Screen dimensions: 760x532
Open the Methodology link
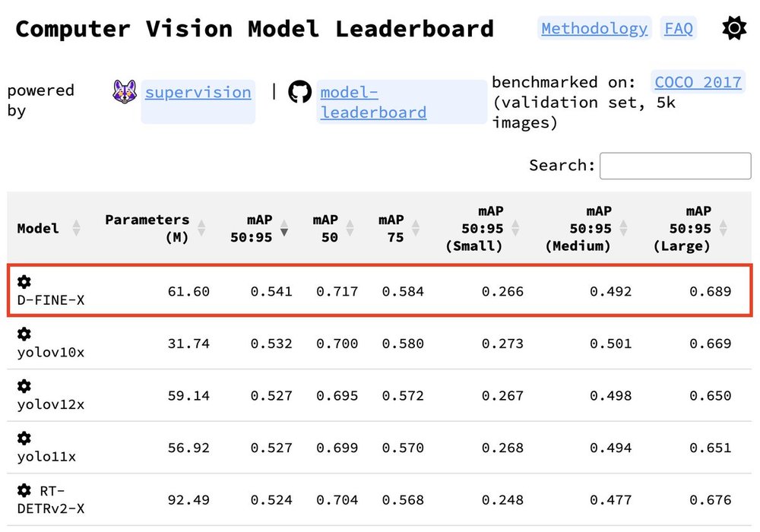tap(594, 29)
